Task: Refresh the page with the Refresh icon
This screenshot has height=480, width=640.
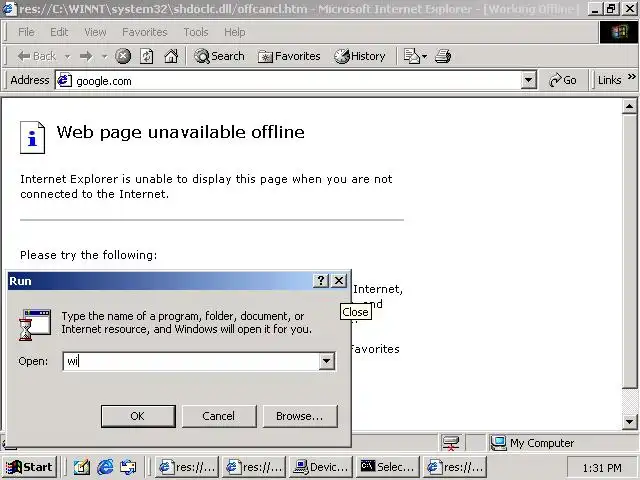Action: 147,56
